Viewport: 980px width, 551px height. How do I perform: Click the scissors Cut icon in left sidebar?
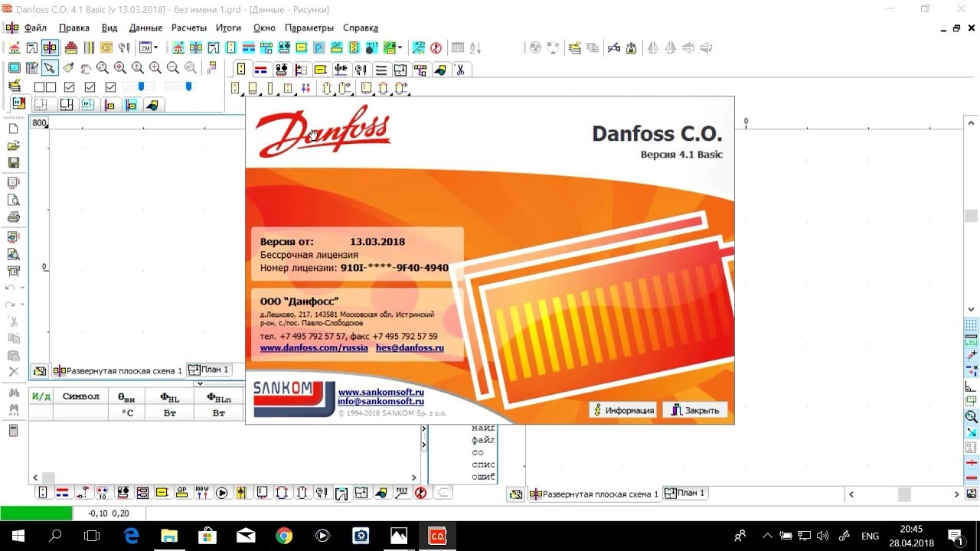coord(13,321)
